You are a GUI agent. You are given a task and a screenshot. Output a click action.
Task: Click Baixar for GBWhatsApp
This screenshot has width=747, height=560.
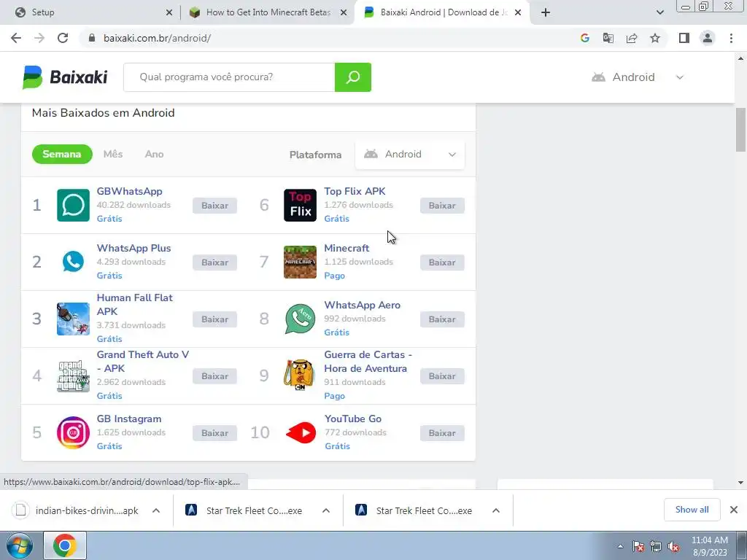(x=215, y=206)
